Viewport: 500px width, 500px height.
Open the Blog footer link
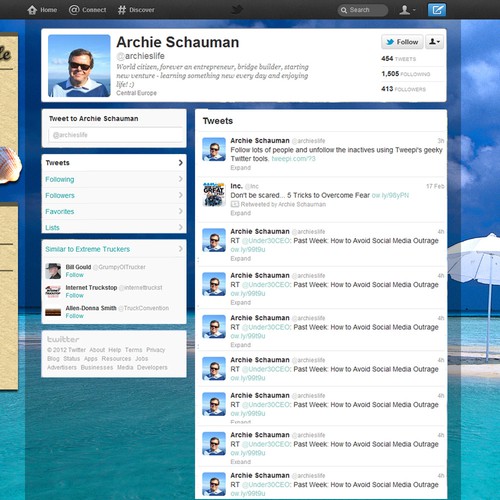click(x=53, y=359)
